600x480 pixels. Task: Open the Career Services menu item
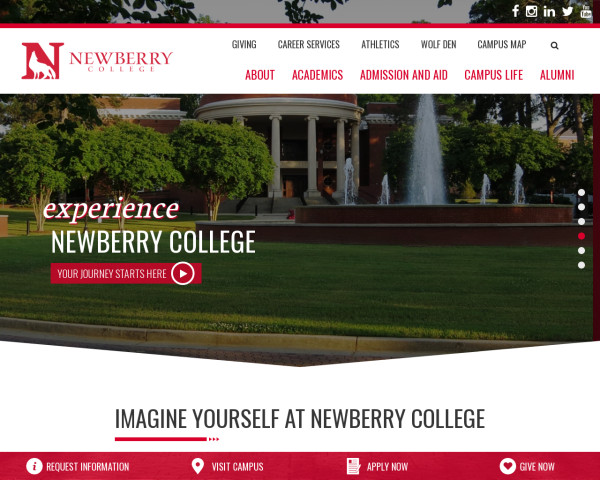click(308, 44)
